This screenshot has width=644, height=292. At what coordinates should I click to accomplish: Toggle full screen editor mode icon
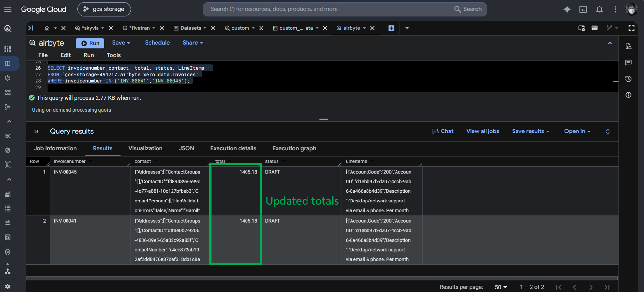[631, 28]
